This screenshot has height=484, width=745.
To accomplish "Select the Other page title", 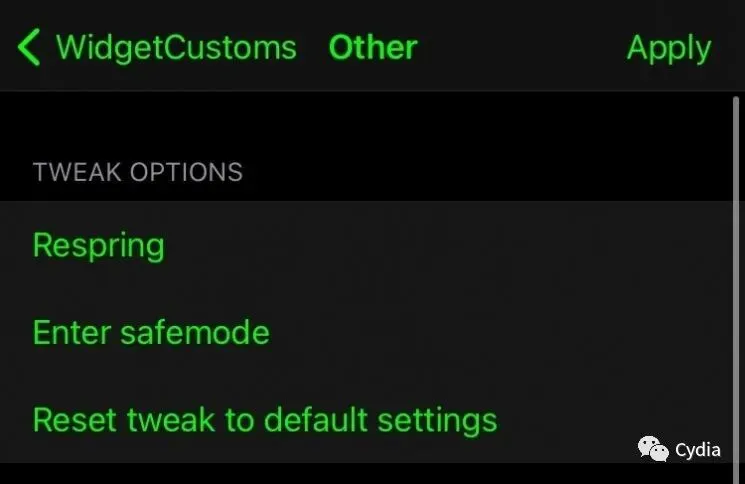I will point(373,48).
